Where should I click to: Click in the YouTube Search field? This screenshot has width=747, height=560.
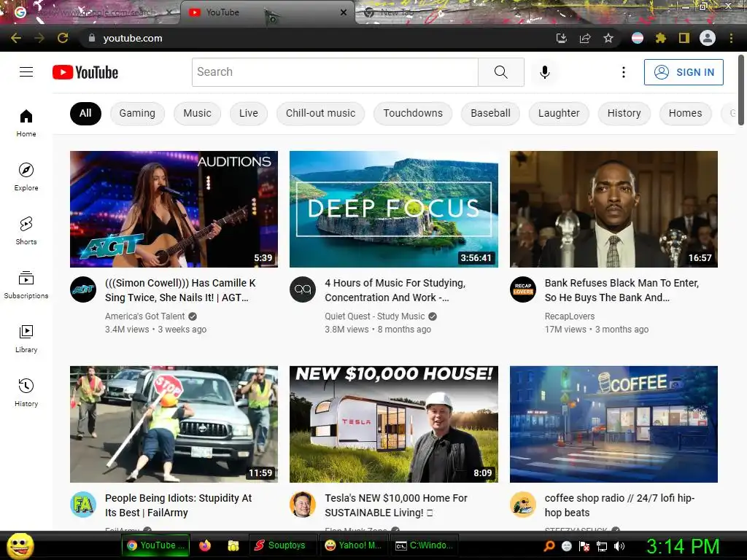coord(335,72)
